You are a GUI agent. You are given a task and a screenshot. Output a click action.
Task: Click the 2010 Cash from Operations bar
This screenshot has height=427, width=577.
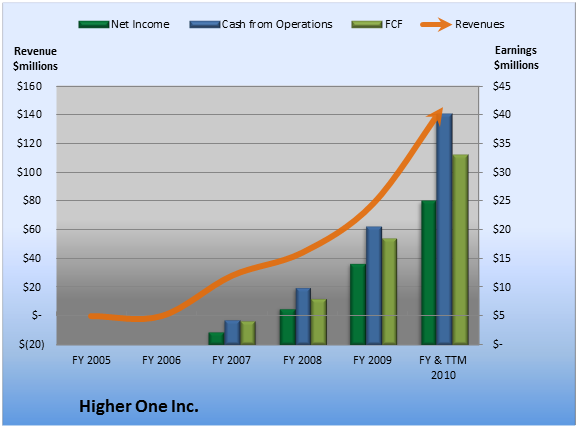click(445, 229)
